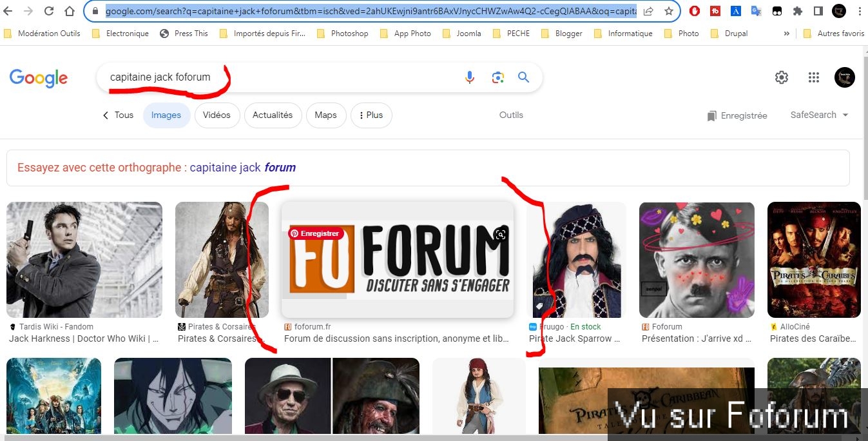The image size is (868, 441).
Task: Switch to the Actualités tab
Action: click(x=272, y=115)
